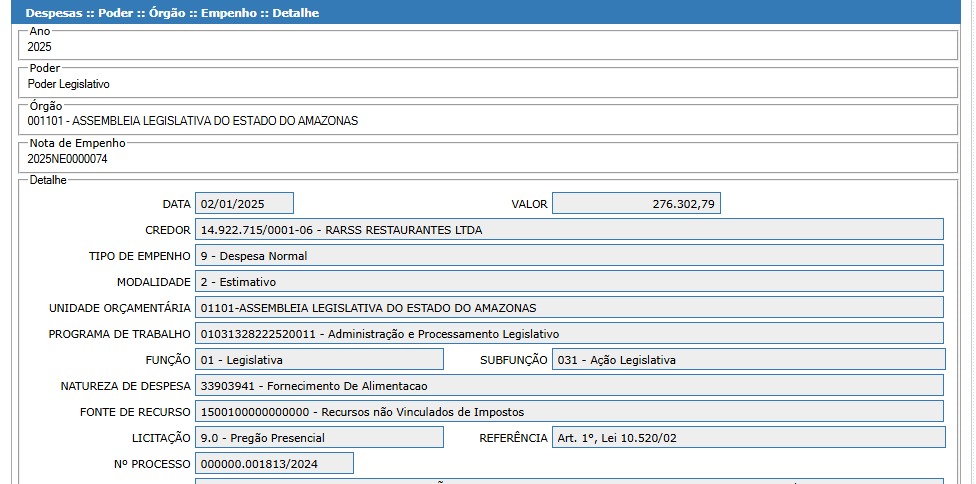Focus the Natureza de Despesa field
This screenshot has width=976, height=484.
(x=568, y=386)
